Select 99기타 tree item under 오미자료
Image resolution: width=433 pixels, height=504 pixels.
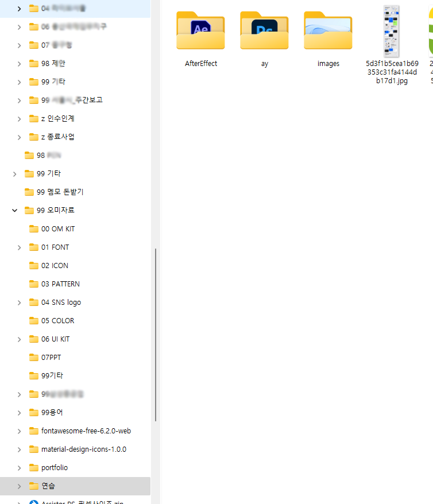[75, 375]
